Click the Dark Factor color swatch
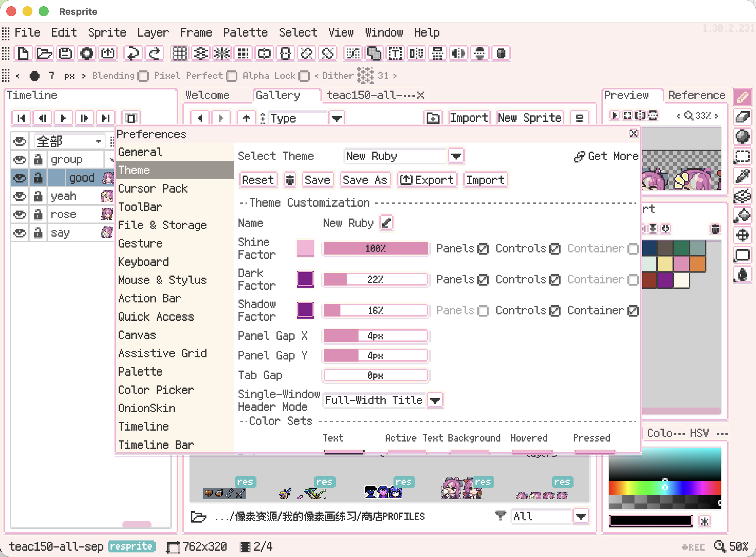 click(305, 279)
